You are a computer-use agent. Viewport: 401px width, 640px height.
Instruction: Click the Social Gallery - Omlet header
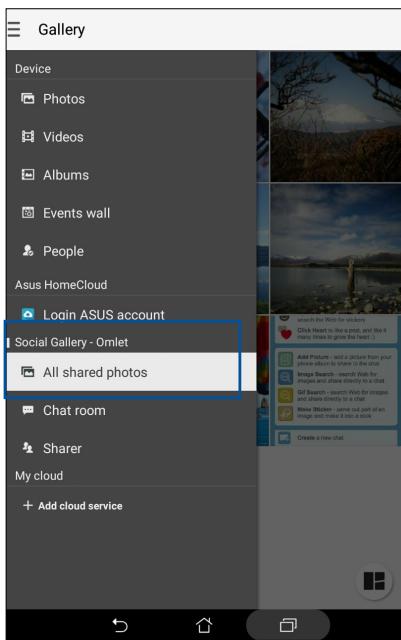click(x=71, y=342)
